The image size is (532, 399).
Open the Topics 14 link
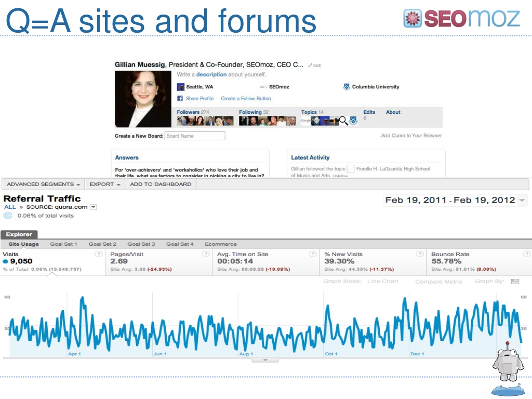coord(312,112)
